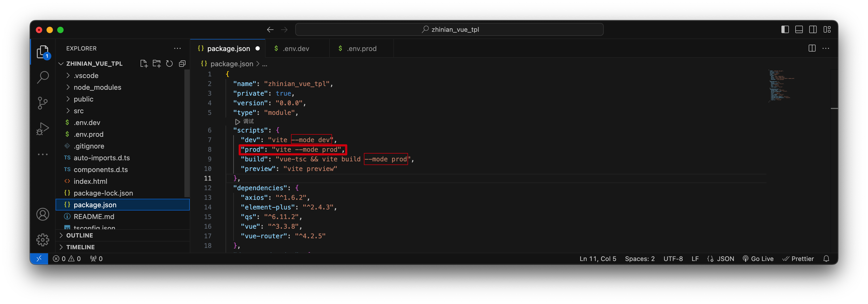The width and height of the screenshot is (868, 304).
Task: Click the explorer vertical scrollbar
Action: point(187,133)
